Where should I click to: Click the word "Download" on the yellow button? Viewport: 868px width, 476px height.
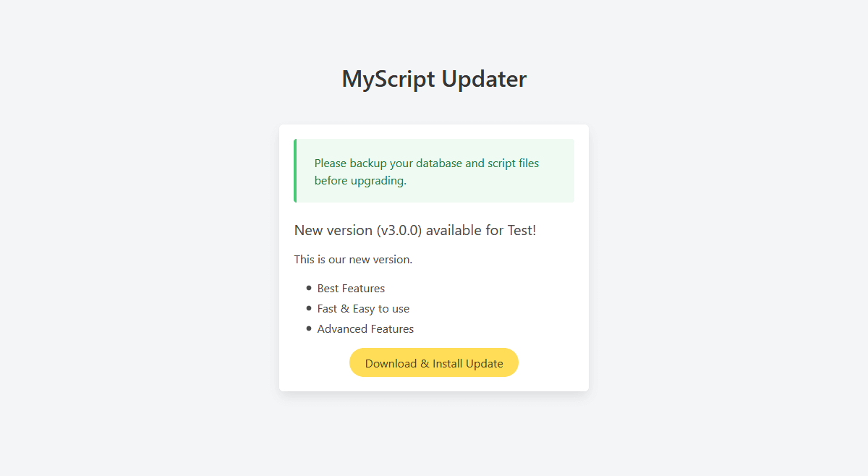click(x=391, y=364)
